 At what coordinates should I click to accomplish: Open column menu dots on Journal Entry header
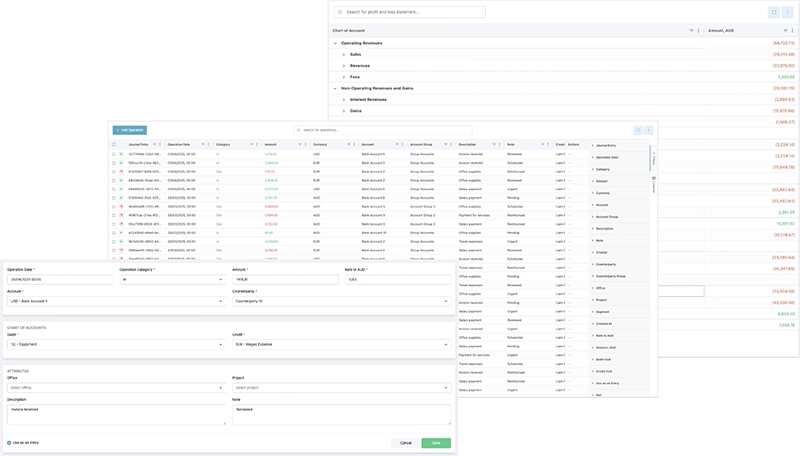tap(160, 144)
